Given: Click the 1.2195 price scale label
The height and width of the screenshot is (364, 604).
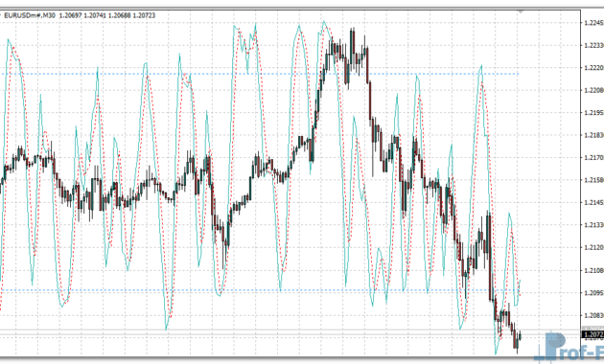Looking at the screenshot, I should 594,113.
